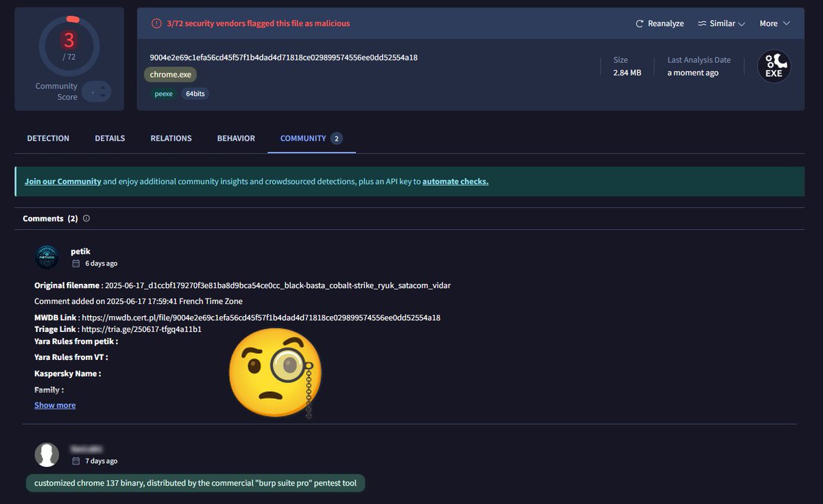Click the Original filename line in petik's comment
Image resolution: width=823 pixels, height=504 pixels.
[x=243, y=285]
